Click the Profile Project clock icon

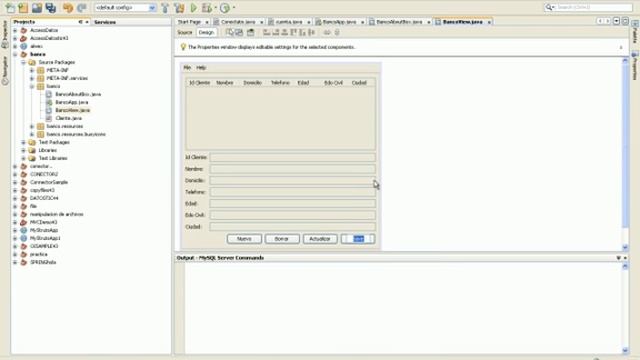[224, 7]
